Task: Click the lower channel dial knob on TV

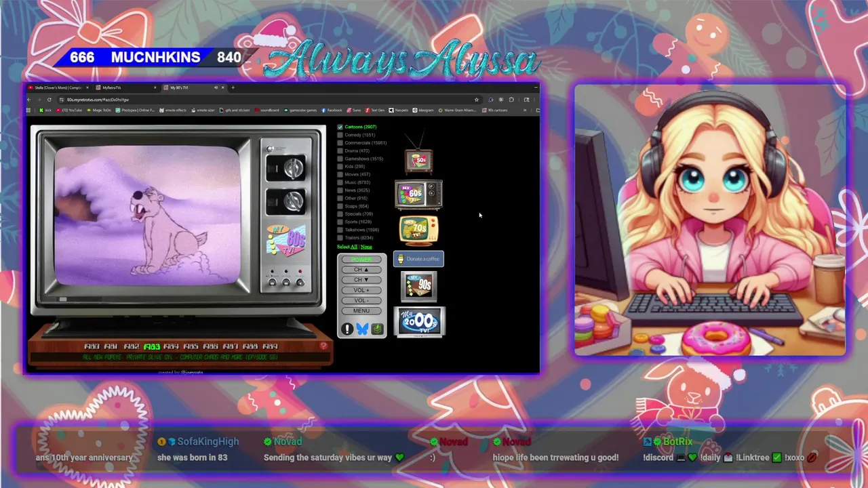Action: 293,201
